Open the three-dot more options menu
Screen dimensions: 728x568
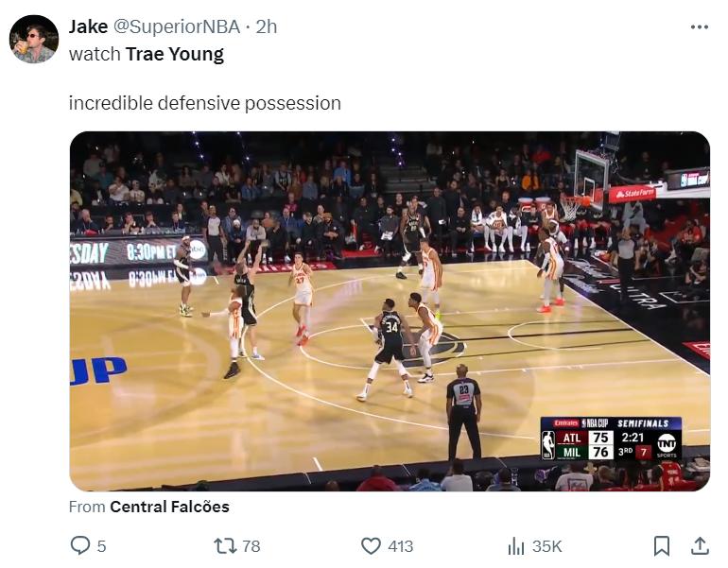tap(700, 26)
